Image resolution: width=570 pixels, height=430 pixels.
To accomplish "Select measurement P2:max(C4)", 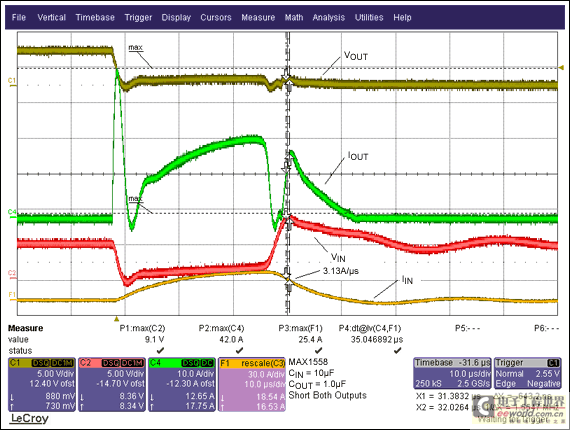I will pyautogui.click(x=221, y=328).
